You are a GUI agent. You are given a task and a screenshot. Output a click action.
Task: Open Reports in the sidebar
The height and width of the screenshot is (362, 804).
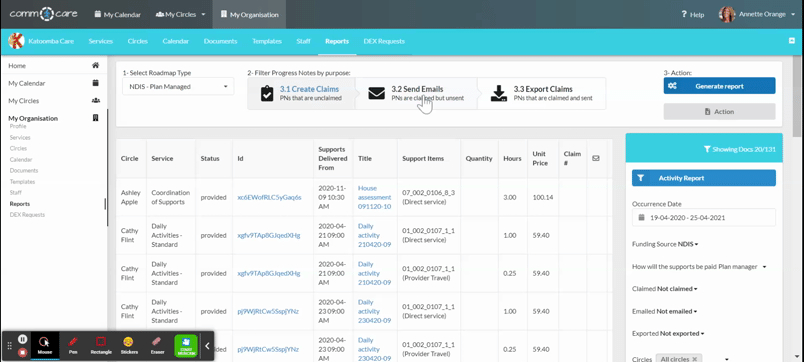click(19, 204)
